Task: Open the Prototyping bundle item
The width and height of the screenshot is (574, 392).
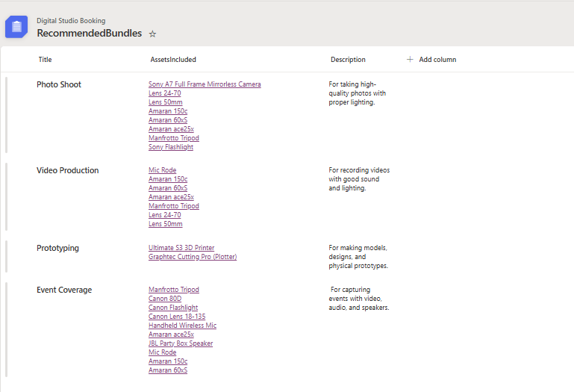Action: click(57, 248)
